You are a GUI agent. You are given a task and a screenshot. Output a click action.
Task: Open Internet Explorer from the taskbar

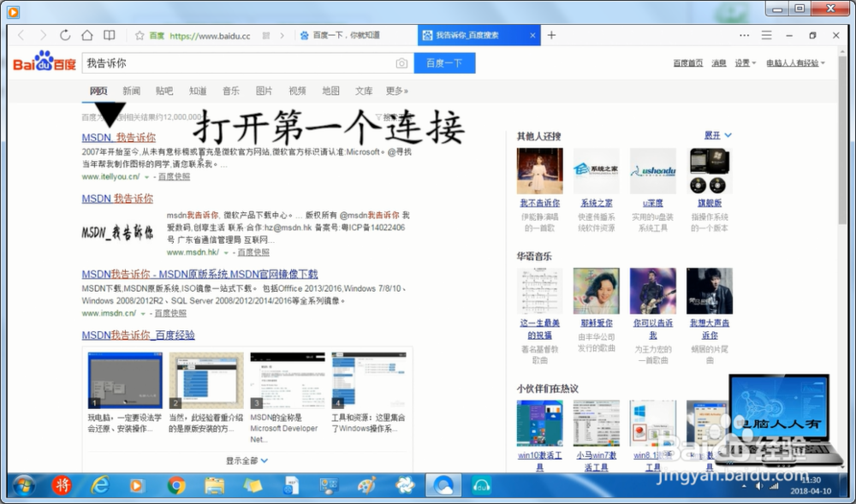100,485
